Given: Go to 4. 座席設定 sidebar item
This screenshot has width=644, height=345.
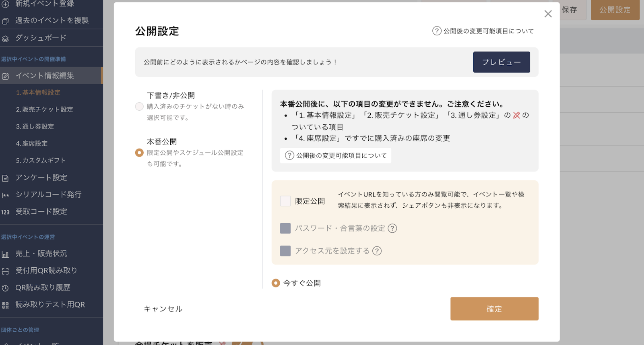Looking at the screenshot, I should pos(32,143).
